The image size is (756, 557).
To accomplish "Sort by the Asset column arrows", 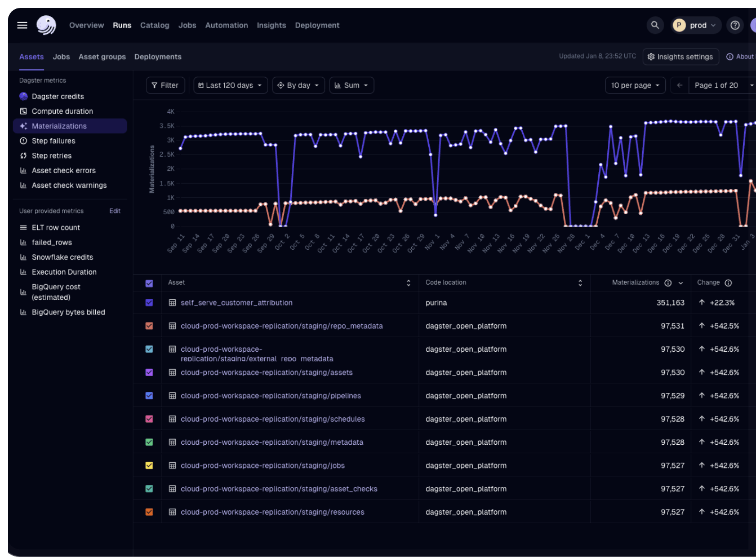I will tap(408, 283).
